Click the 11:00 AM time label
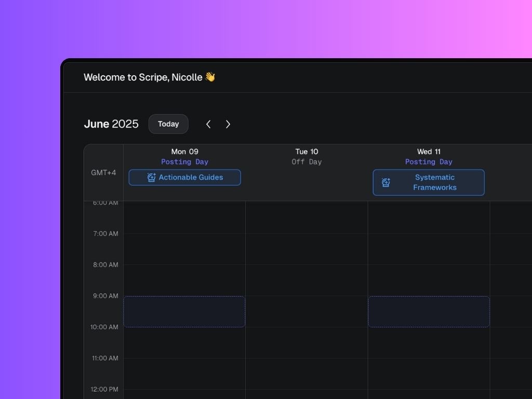This screenshot has height=399, width=532. (x=105, y=358)
